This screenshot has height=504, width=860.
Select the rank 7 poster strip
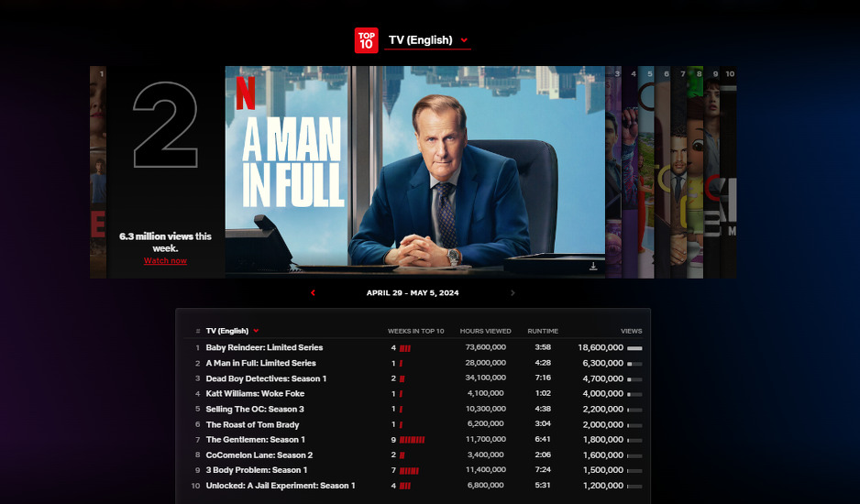point(679,171)
